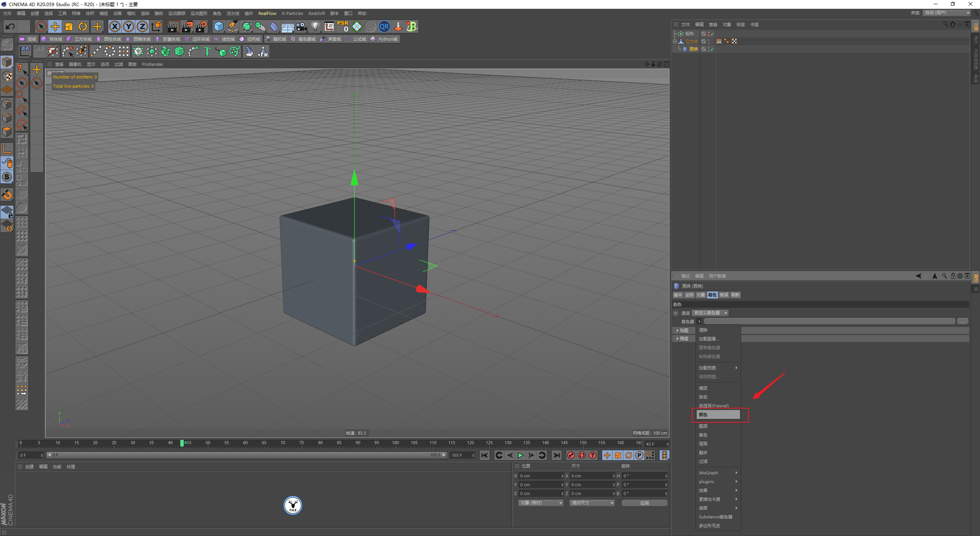This screenshot has width=980, height=536.
Task: Switch to the 衰减 tab
Action: click(x=724, y=295)
